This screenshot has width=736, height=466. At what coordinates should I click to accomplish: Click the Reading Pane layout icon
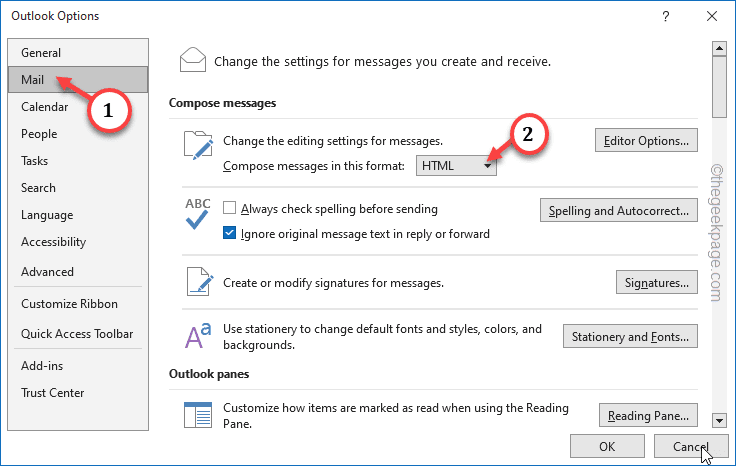[x=198, y=415]
